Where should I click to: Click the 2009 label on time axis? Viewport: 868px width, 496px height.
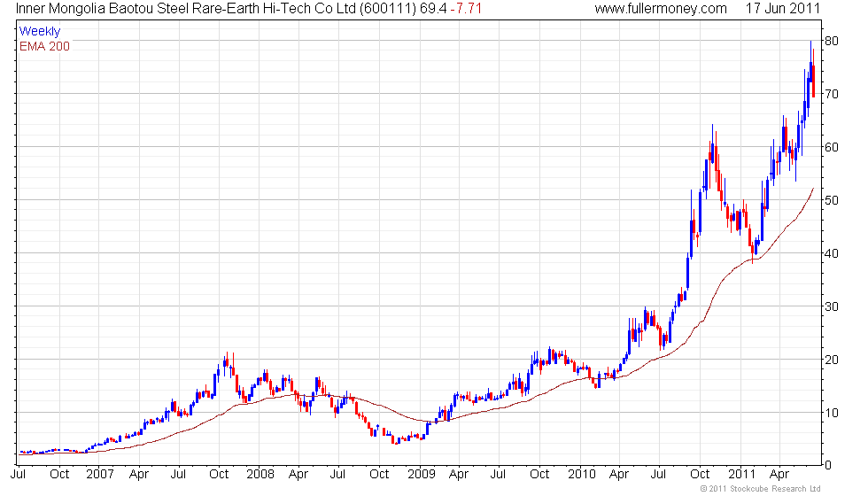tap(420, 474)
